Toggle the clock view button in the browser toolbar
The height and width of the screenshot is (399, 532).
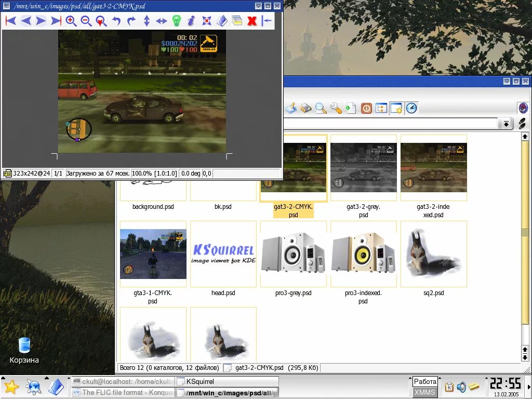411,108
